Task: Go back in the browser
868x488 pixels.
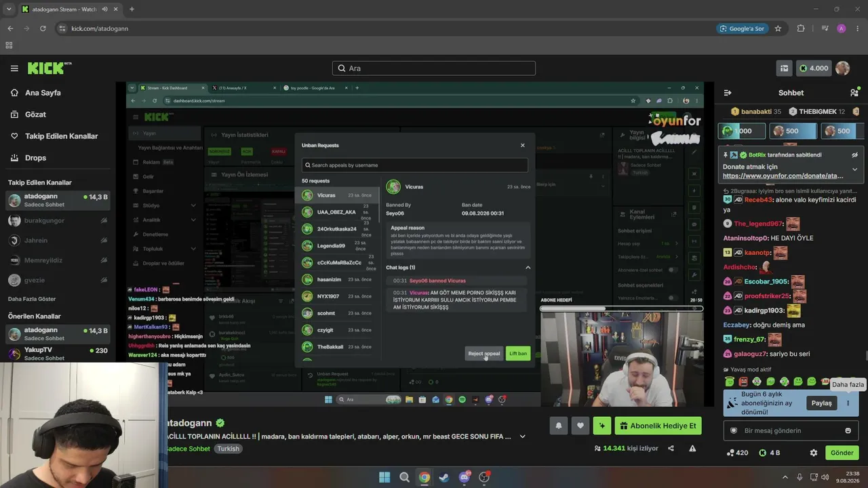Action: [x=10, y=28]
